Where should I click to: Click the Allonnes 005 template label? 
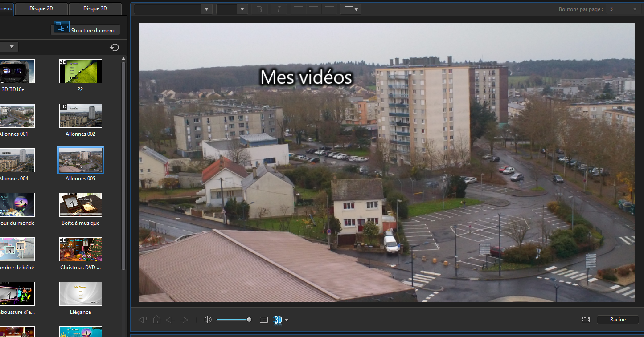tap(81, 179)
